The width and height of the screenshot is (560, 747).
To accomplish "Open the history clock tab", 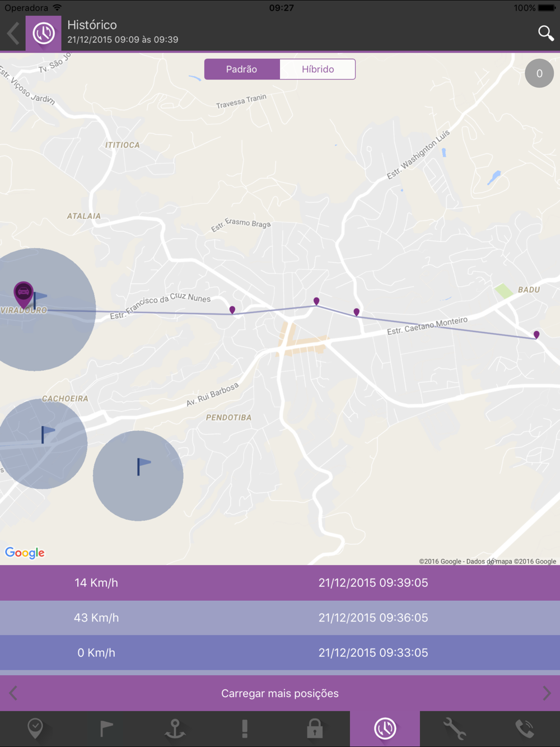I will [x=385, y=729].
